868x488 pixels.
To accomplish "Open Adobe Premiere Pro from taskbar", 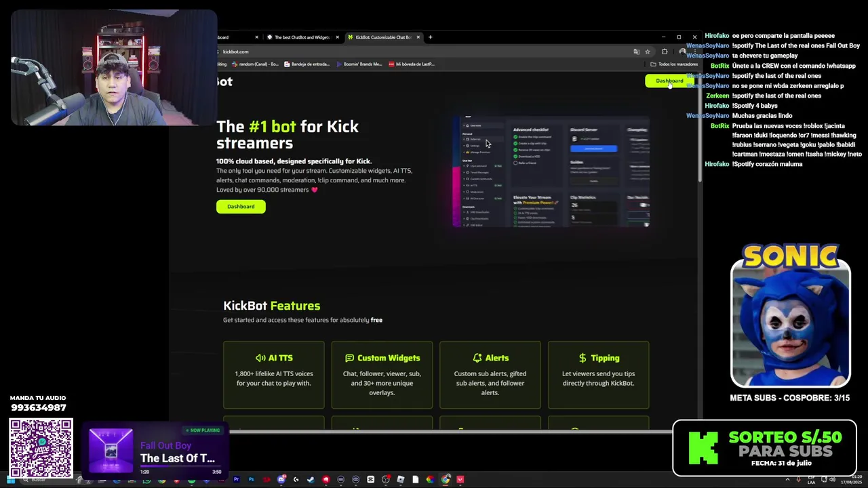I will (237, 479).
